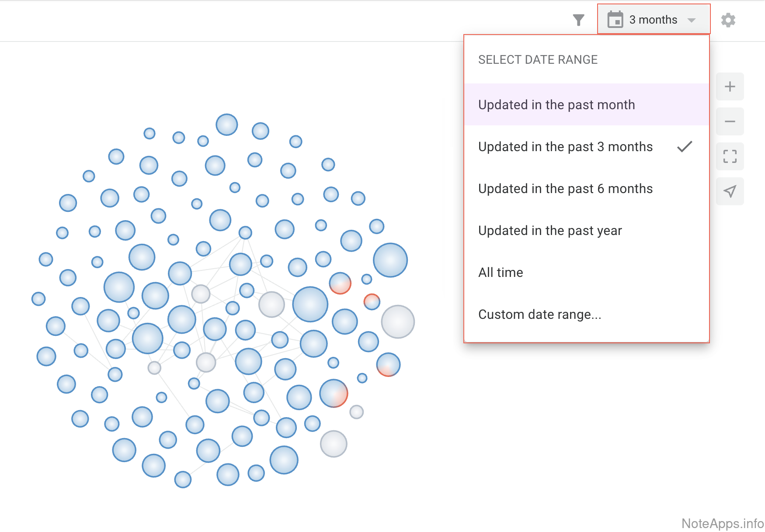This screenshot has width=765, height=532.
Task: Click the checkmark next to 3 months option
Action: pyautogui.click(x=685, y=147)
